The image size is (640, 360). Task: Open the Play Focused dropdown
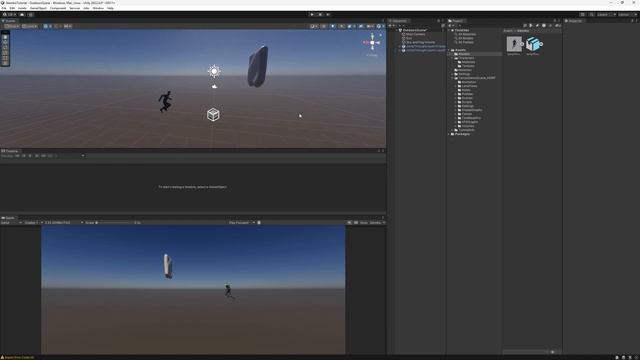point(242,223)
